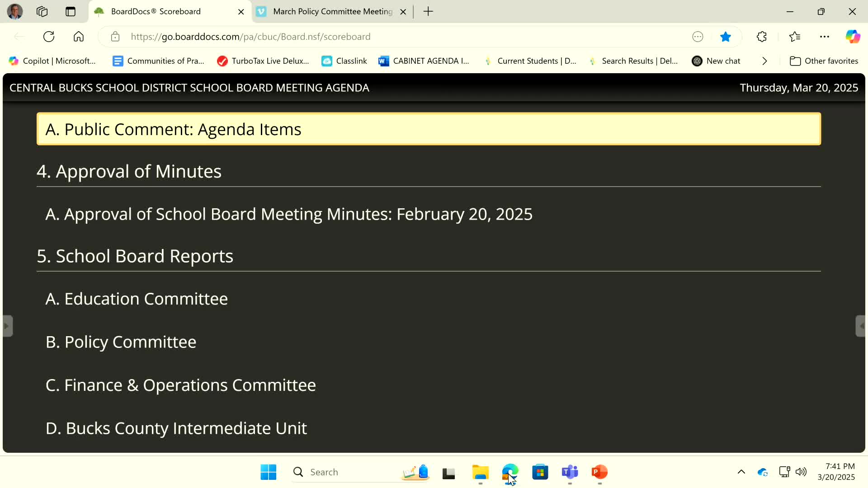Open the Other favorites folder
The height and width of the screenshot is (488, 868).
[x=824, y=61]
